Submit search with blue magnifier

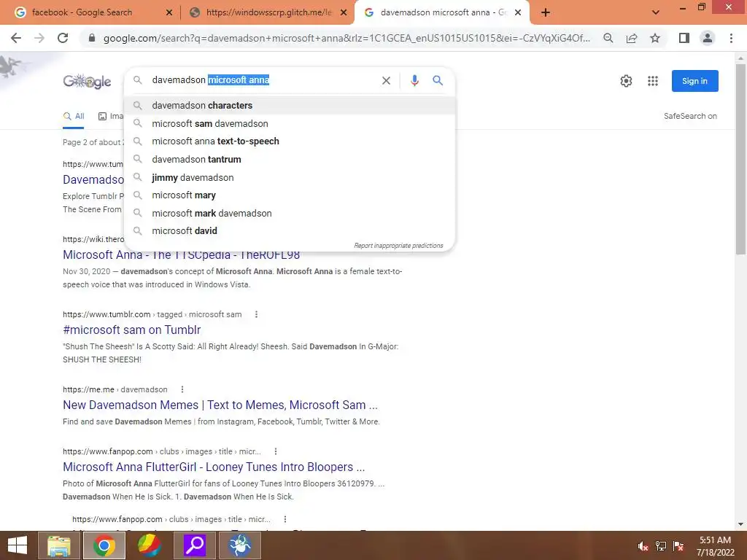(x=438, y=80)
